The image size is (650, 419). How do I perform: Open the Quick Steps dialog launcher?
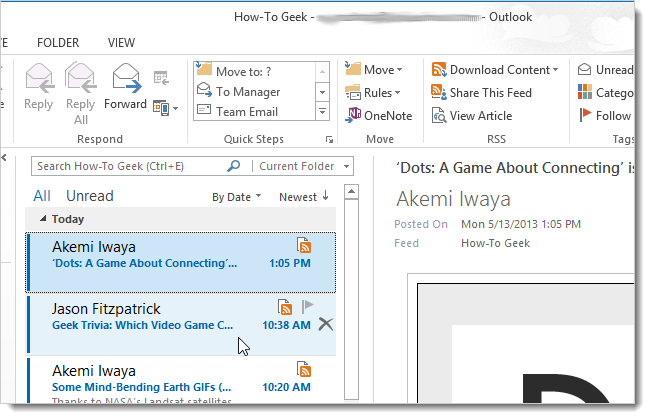tap(329, 140)
